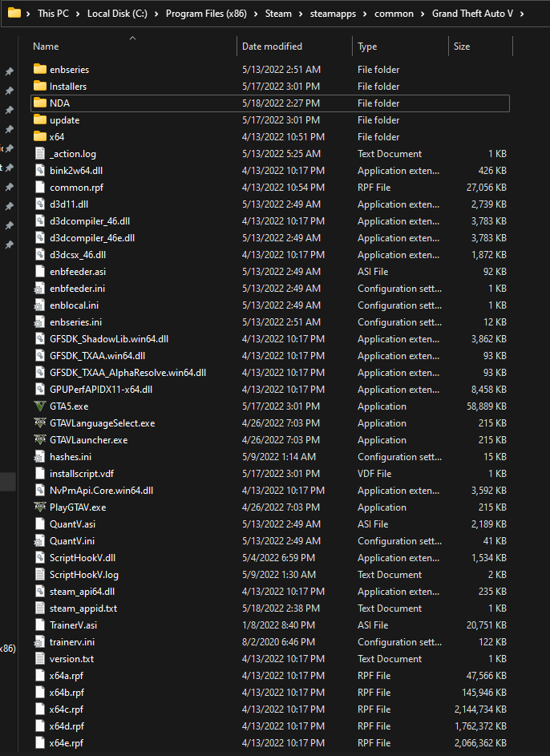Select file x64a.rpf
The height and width of the screenshot is (756, 550).
click(x=270, y=676)
